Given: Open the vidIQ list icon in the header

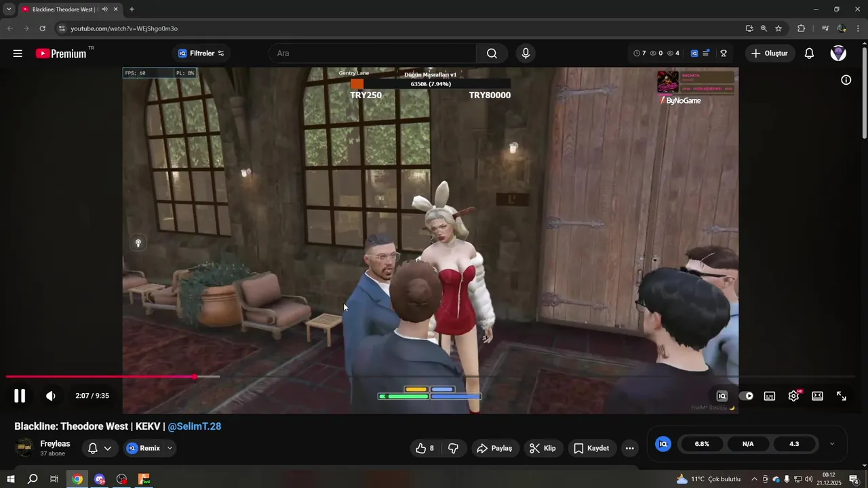Looking at the screenshot, I should 706,54.
